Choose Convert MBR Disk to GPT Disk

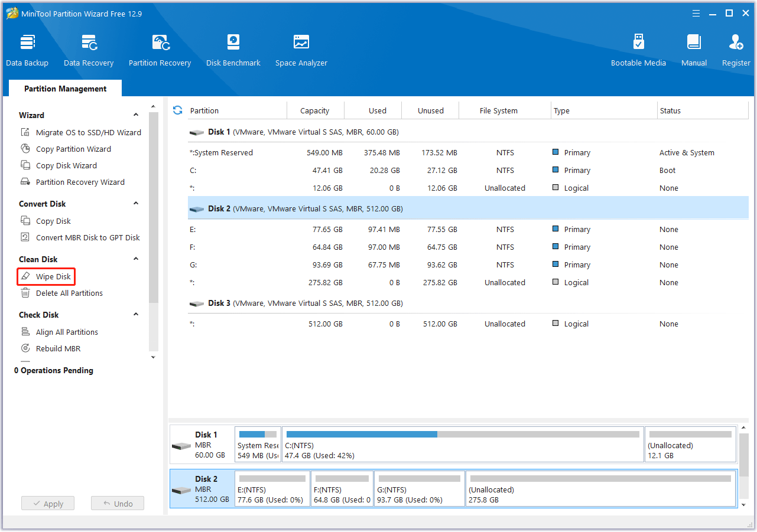coord(88,237)
